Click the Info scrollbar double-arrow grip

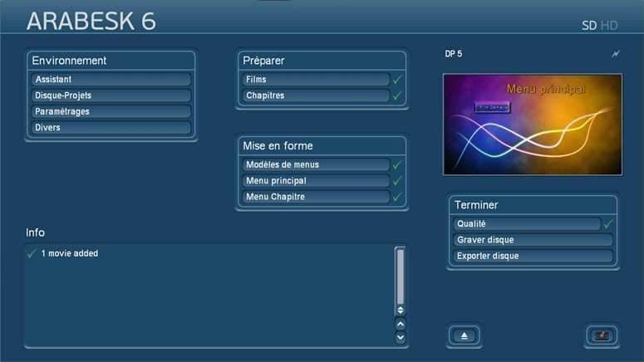pyautogui.click(x=401, y=310)
